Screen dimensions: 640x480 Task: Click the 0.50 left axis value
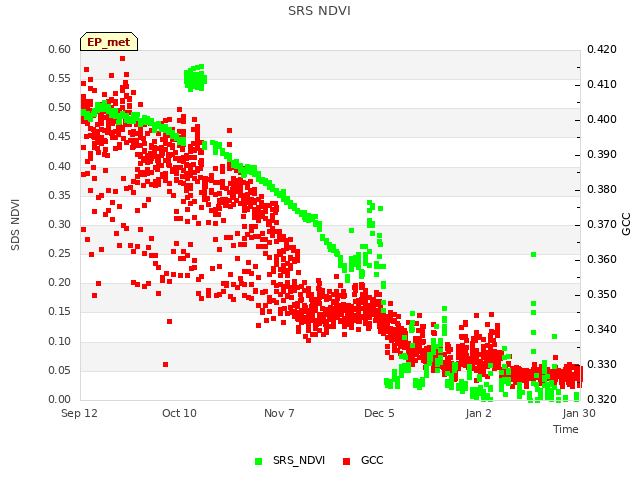coord(60,108)
